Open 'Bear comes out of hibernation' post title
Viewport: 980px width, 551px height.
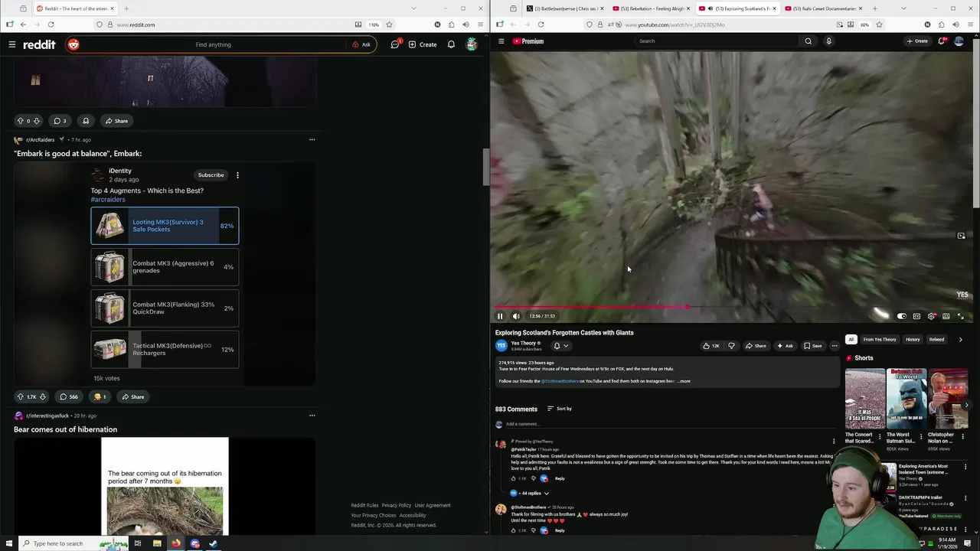[x=65, y=429]
